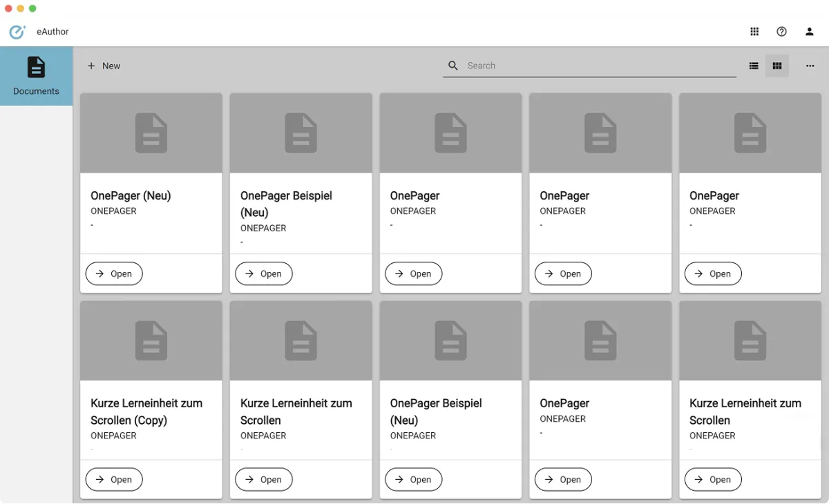Open the help question mark icon
The image size is (829, 504).
click(x=781, y=32)
